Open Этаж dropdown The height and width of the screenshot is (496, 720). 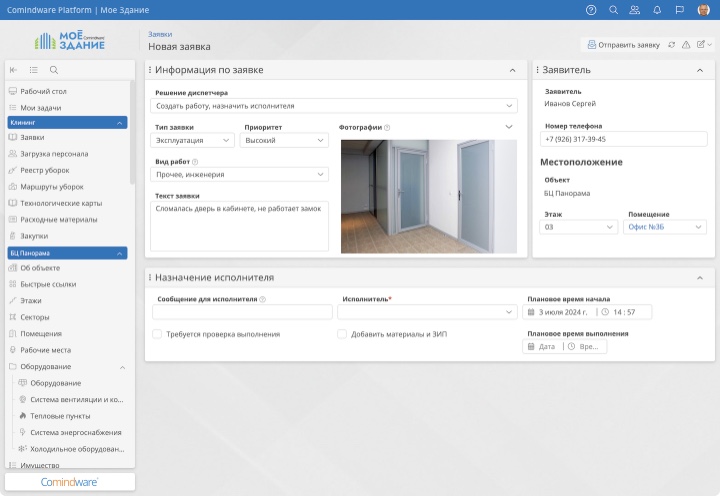pyautogui.click(x=579, y=227)
